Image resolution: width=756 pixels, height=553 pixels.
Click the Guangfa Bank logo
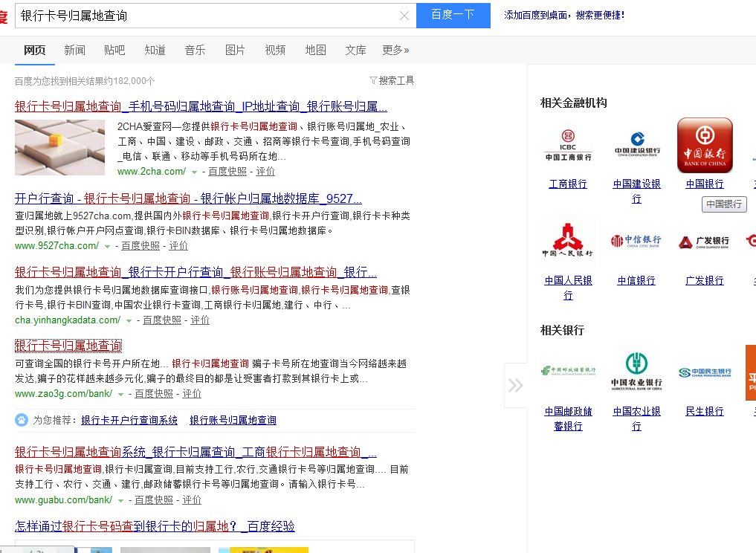click(705, 242)
